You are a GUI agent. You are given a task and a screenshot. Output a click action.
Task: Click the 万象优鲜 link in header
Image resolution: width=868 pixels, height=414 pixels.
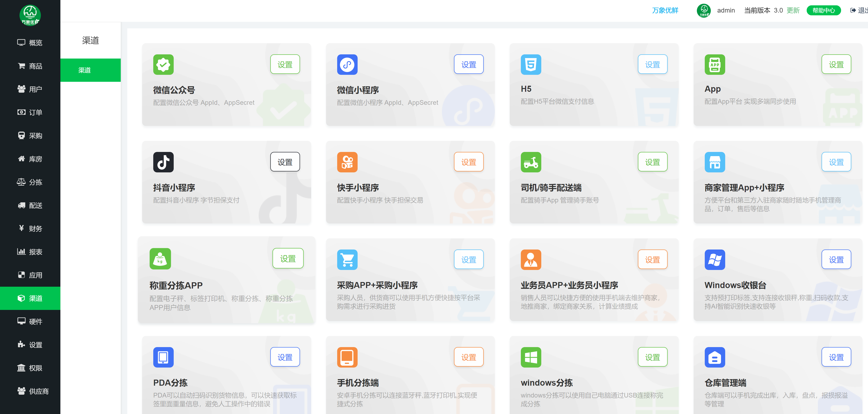[665, 10]
